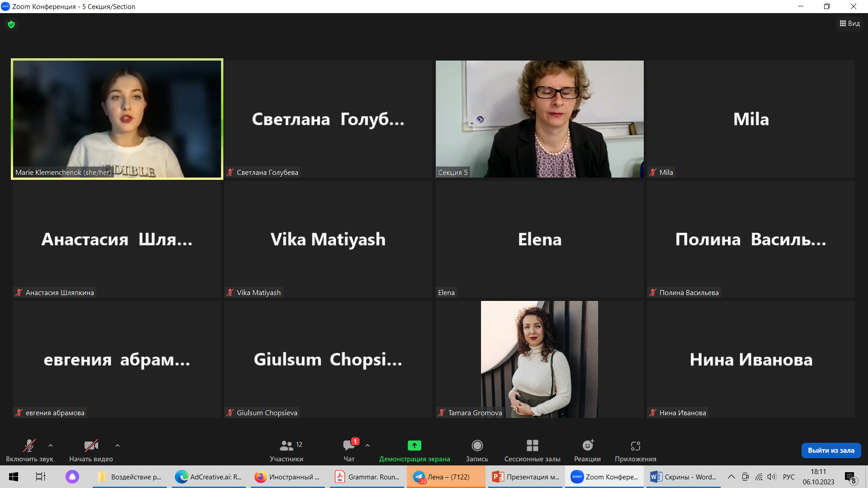Viewport: 868px width, 488px height.
Task: Select Marie Klemenchenok's video tile
Action: 117,119
